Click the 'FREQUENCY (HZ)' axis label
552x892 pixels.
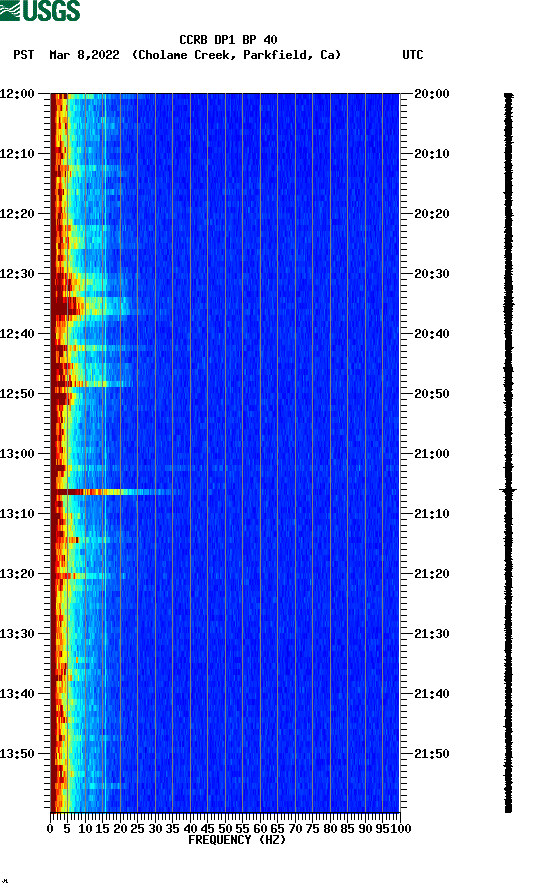(237, 840)
